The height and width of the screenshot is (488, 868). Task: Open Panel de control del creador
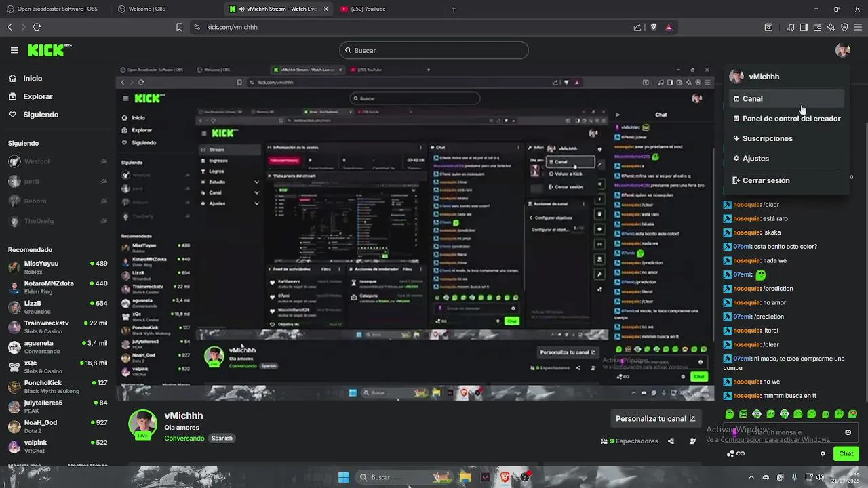tap(787, 119)
